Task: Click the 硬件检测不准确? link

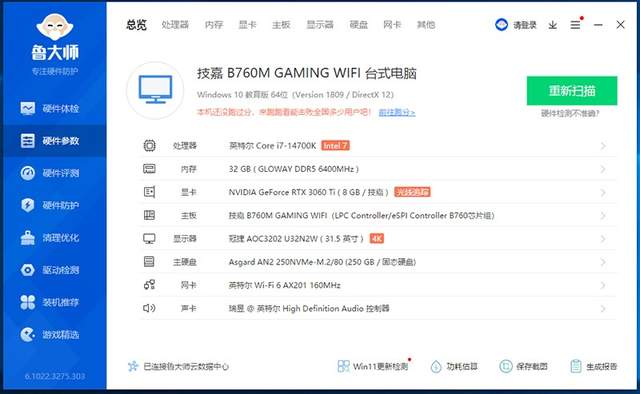Action: coord(570,113)
